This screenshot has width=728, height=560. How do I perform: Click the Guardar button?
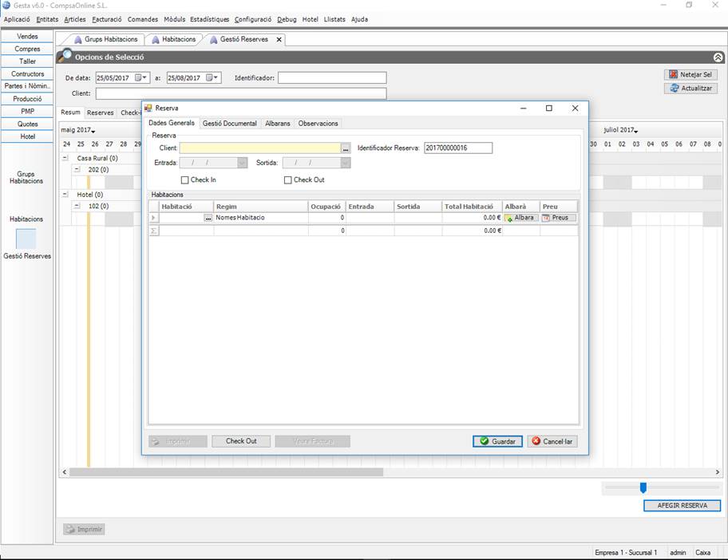[497, 441]
